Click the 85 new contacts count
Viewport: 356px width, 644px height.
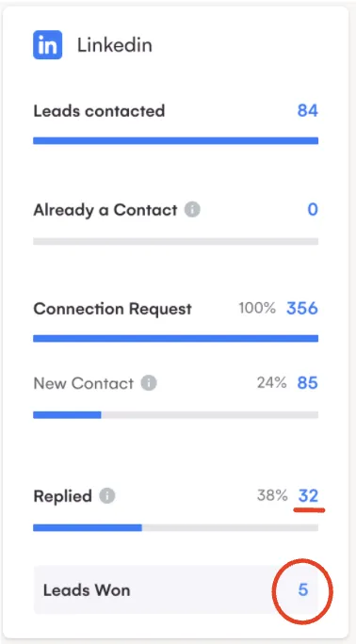308,383
